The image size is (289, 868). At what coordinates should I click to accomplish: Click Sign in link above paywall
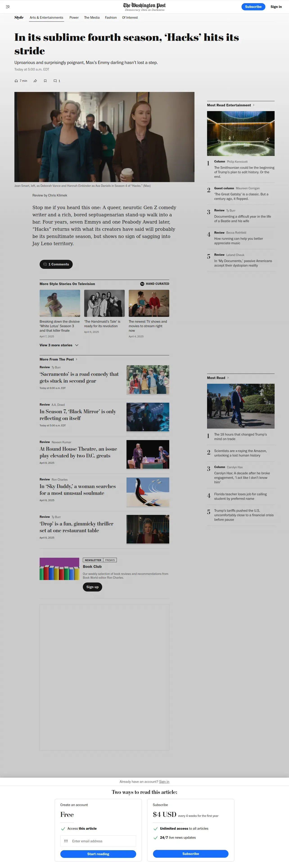(x=164, y=782)
